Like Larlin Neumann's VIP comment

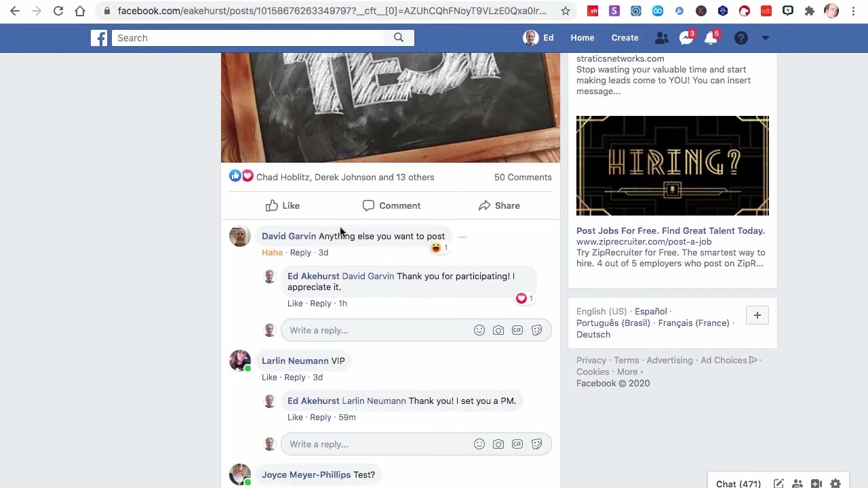click(x=269, y=377)
